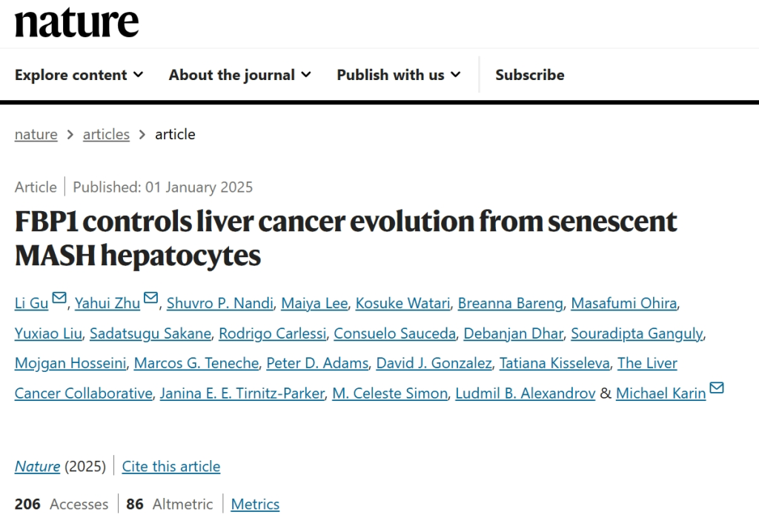Open the About the journal menu
The image size is (759, 532).
(x=239, y=75)
